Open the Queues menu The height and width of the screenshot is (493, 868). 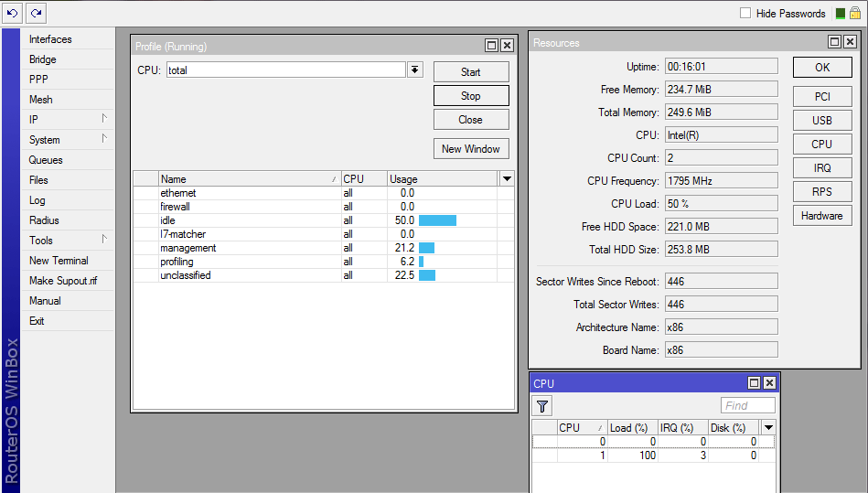46,160
